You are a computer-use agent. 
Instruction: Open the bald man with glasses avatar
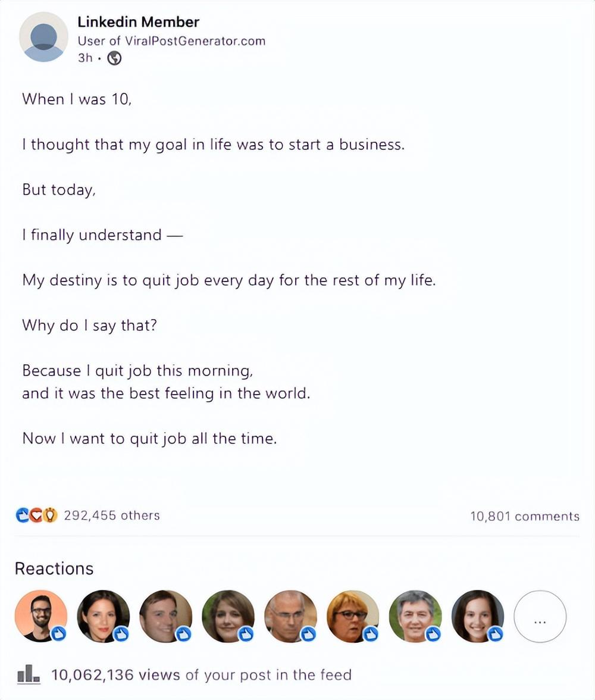click(290, 616)
